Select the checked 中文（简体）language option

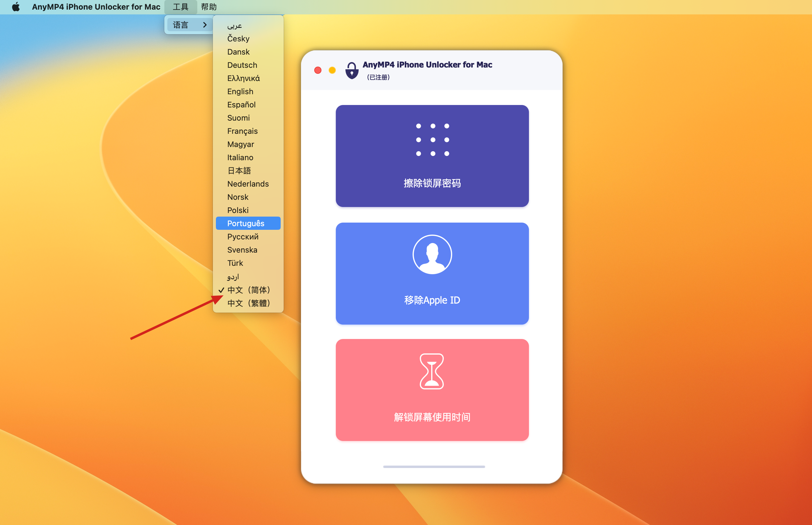248,290
